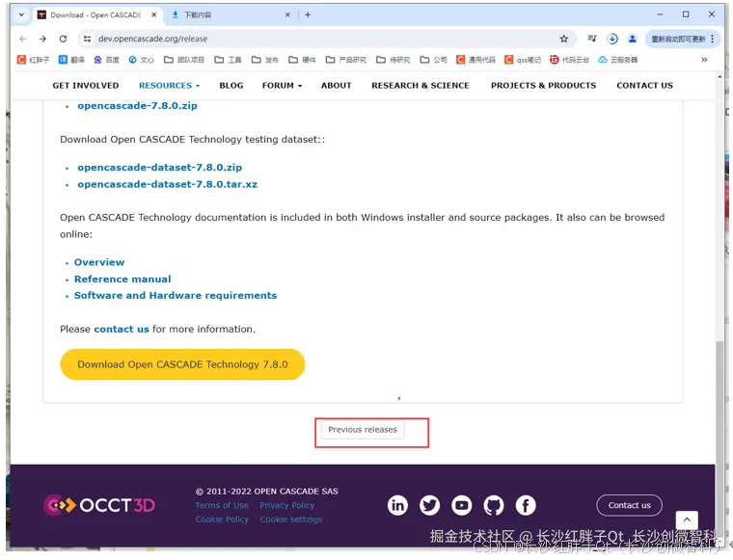
Task: Download opencascade-7.8.0.zip
Action: [137, 106]
